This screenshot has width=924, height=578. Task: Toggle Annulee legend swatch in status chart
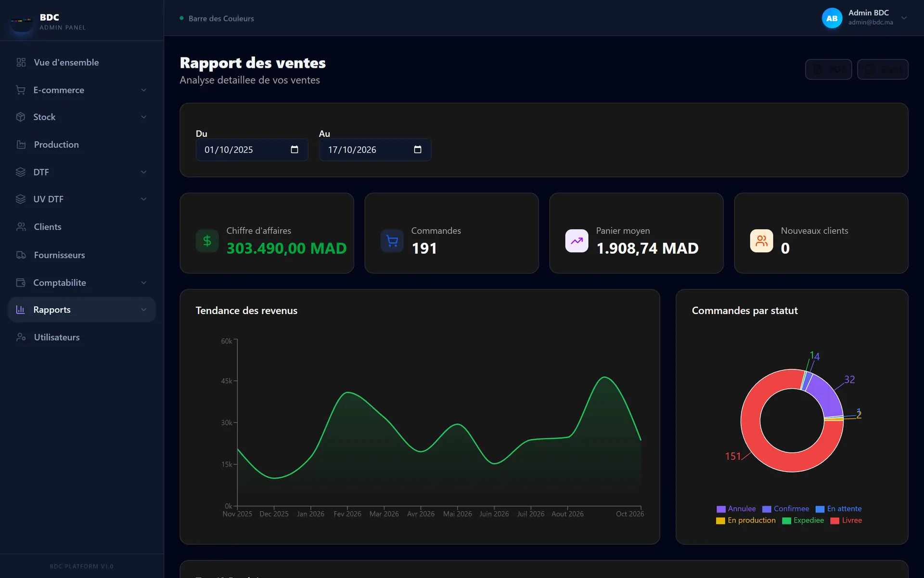coord(721,509)
